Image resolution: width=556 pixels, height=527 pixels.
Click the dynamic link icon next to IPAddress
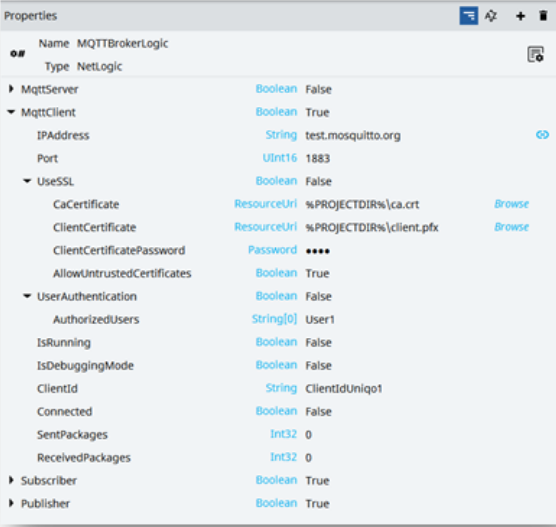542,135
